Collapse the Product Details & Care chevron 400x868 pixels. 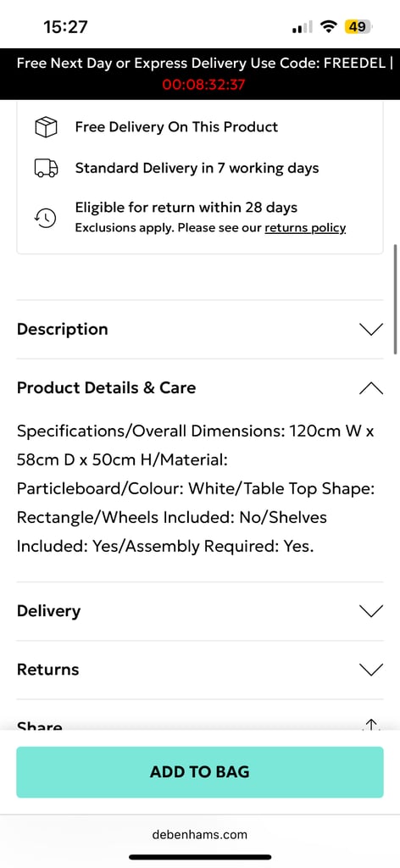point(371,388)
